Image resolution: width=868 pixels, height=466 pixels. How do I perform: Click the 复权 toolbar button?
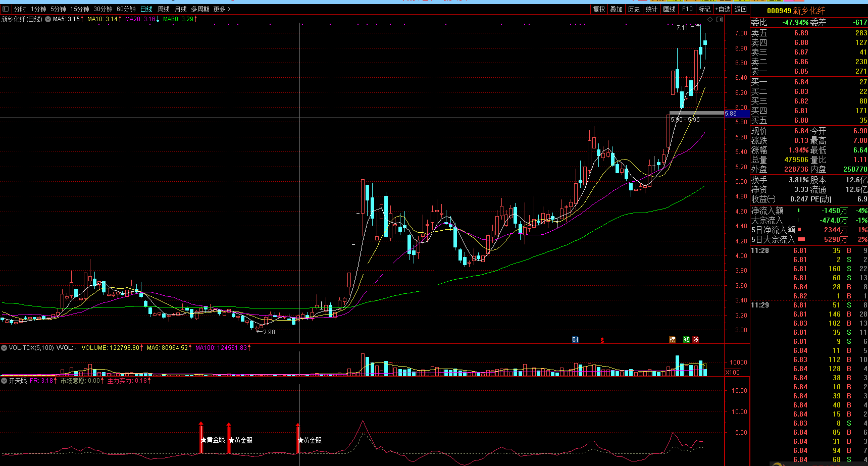(599, 9)
